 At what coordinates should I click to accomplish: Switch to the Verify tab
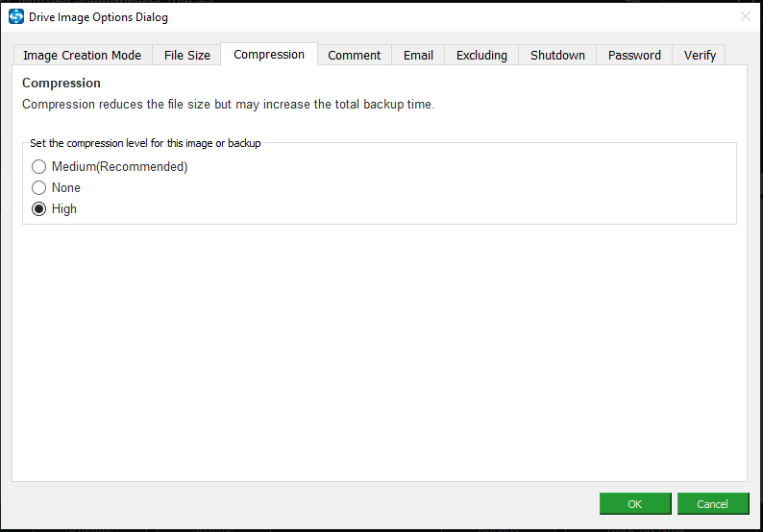click(x=700, y=56)
